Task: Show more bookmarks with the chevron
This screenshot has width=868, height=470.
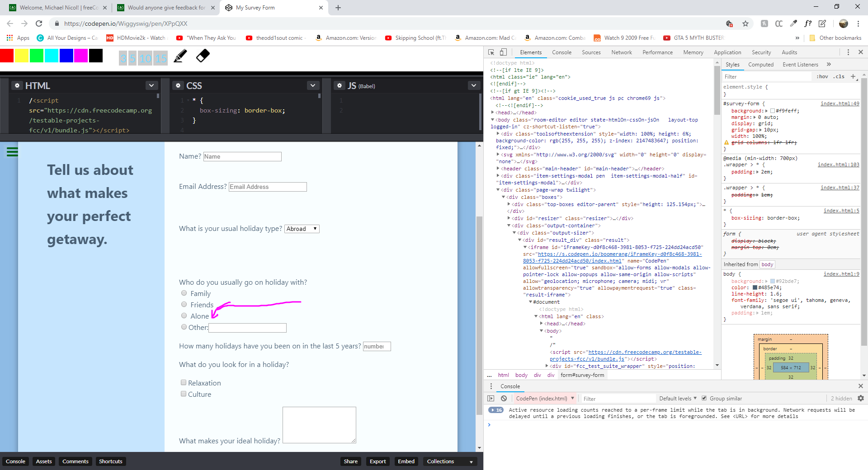Action: click(x=797, y=38)
